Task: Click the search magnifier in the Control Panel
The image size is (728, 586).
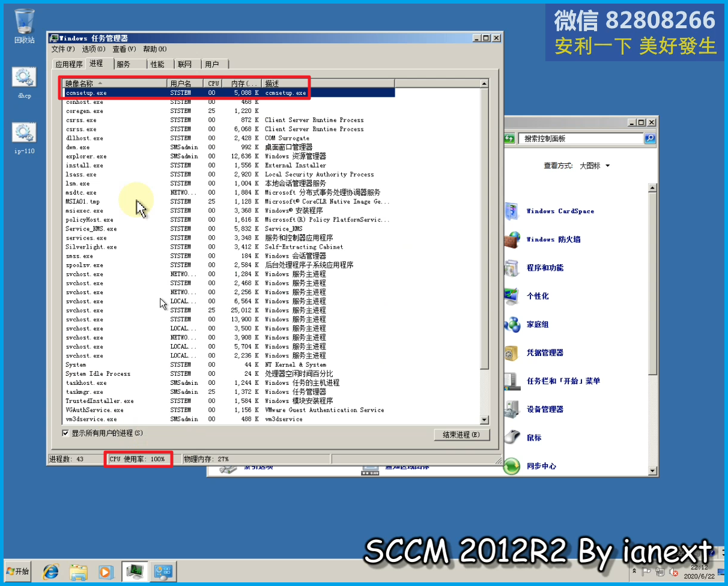Action: coord(649,139)
